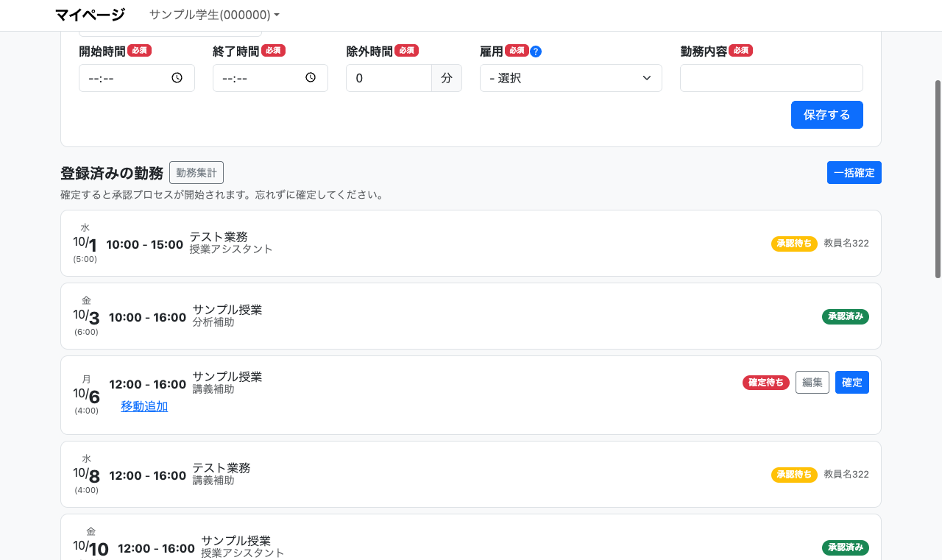
Task: Click the 一括確定 button
Action: pos(854,173)
